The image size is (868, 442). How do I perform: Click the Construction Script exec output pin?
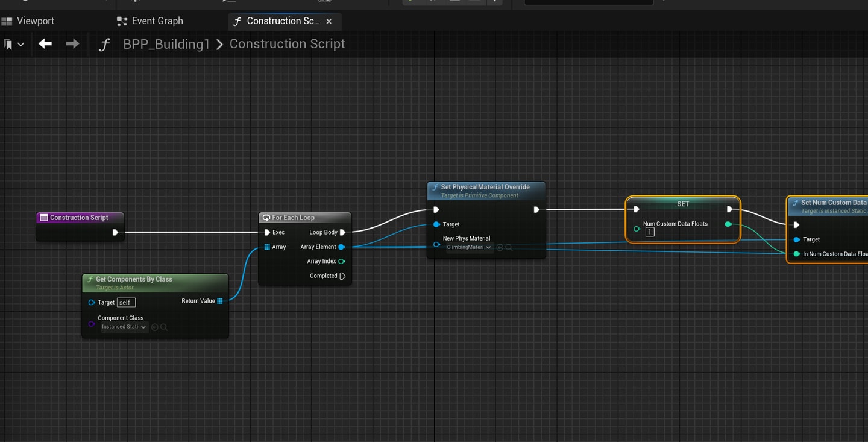(116, 232)
